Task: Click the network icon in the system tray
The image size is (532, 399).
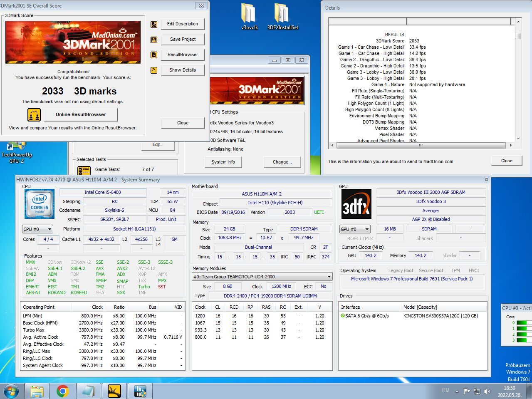Action: [x=477, y=391]
